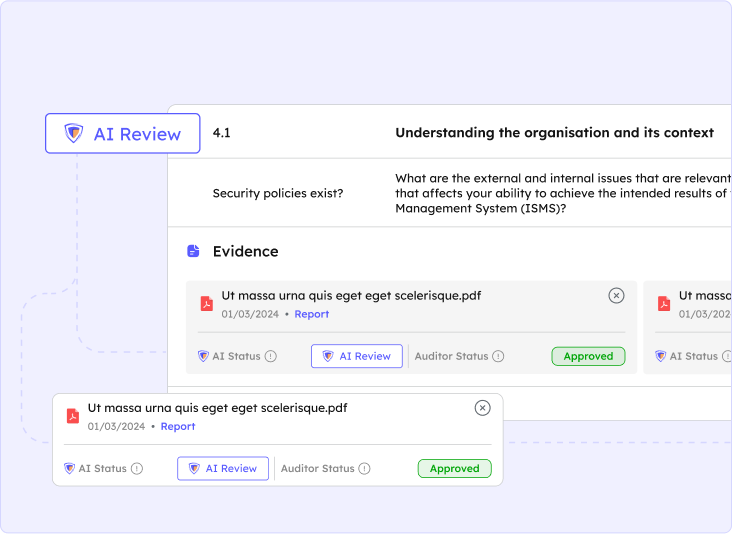
Task: Close the floating overlay file card
Action: pyautogui.click(x=482, y=408)
